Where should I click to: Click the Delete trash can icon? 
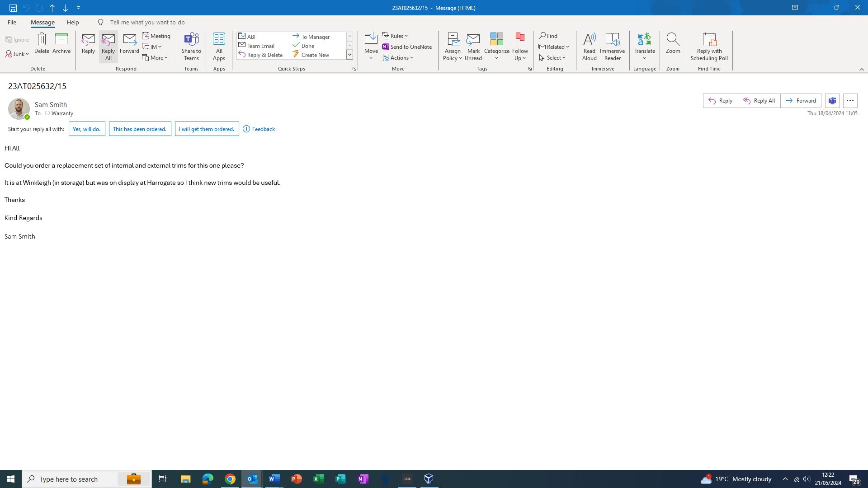pyautogui.click(x=42, y=39)
